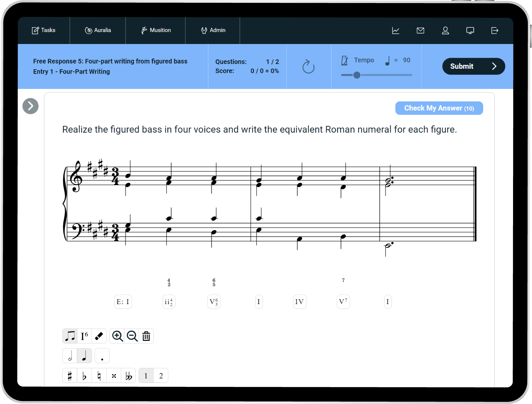Image resolution: width=532 pixels, height=404 pixels.
Task: Click the metronome icon beside Tempo
Action: click(x=344, y=61)
